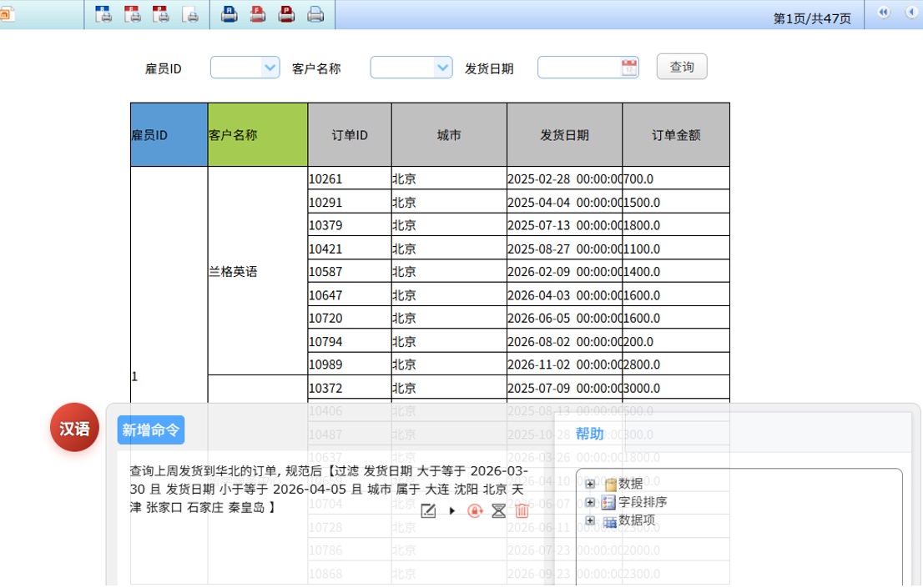Expand the 字段排序 tree node
Screen dimensions: 923x588
(590, 502)
